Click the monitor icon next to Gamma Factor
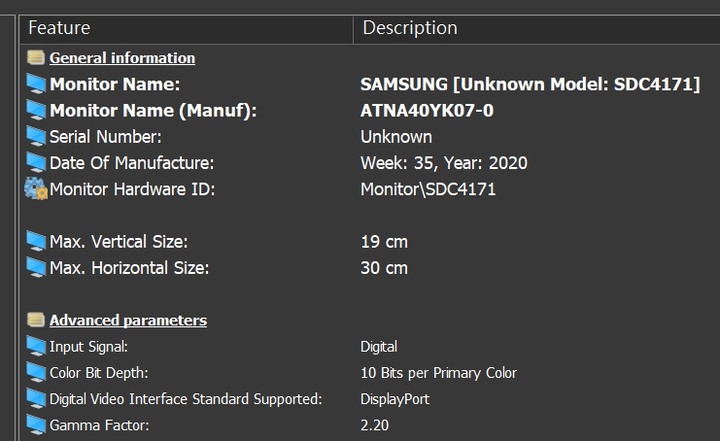720x441 pixels. pos(36,425)
